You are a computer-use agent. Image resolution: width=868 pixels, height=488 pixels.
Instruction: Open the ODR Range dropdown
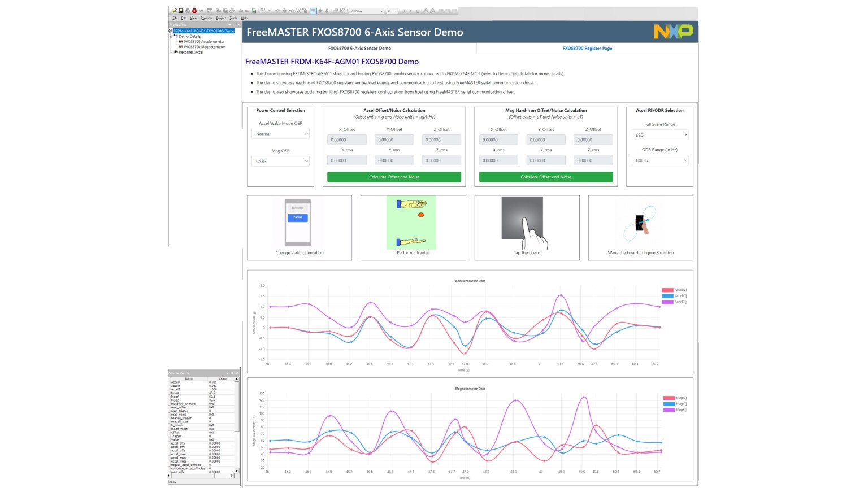[659, 160]
